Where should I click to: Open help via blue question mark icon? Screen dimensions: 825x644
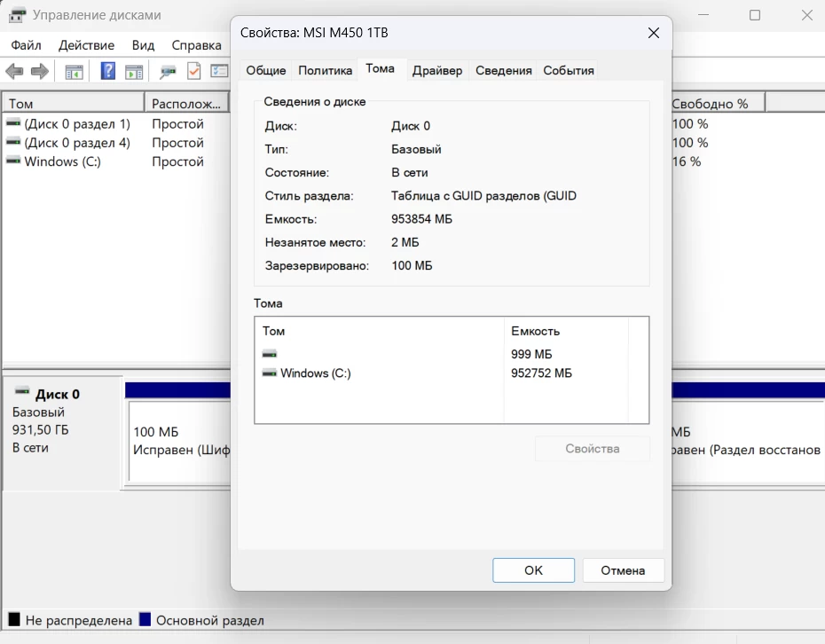pyautogui.click(x=108, y=72)
